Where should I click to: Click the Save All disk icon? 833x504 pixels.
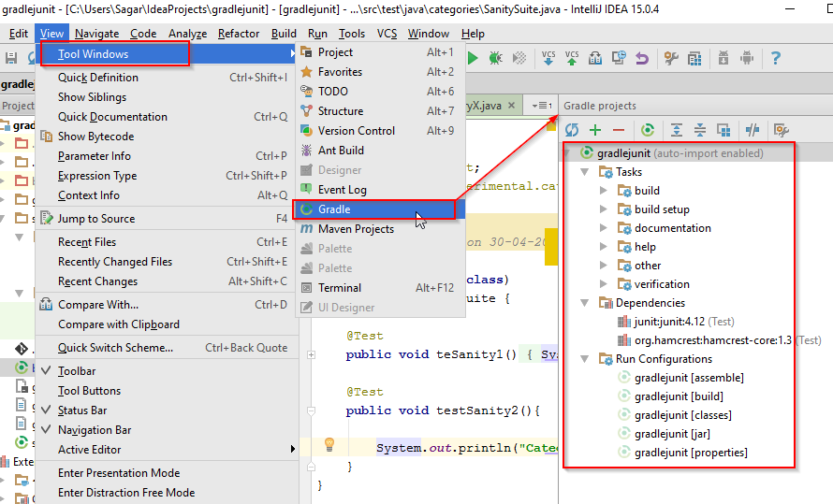pos(11,58)
